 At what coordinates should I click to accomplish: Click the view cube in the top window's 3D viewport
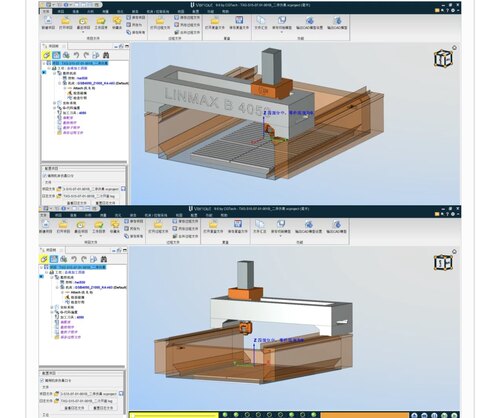click(443, 59)
